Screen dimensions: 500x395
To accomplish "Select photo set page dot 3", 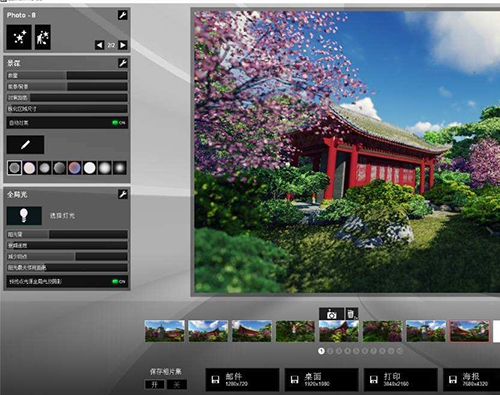I will point(339,351).
